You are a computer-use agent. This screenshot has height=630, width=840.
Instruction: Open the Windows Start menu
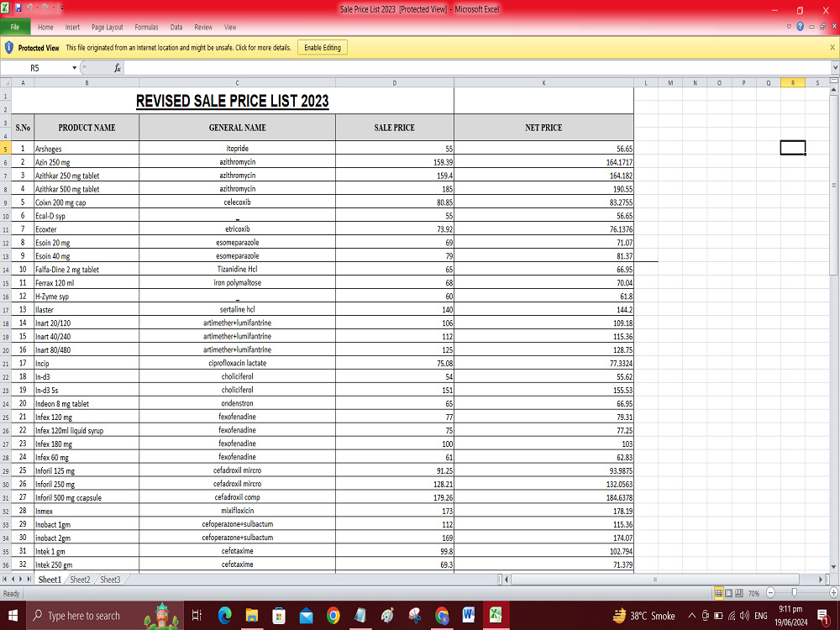pos(13,616)
